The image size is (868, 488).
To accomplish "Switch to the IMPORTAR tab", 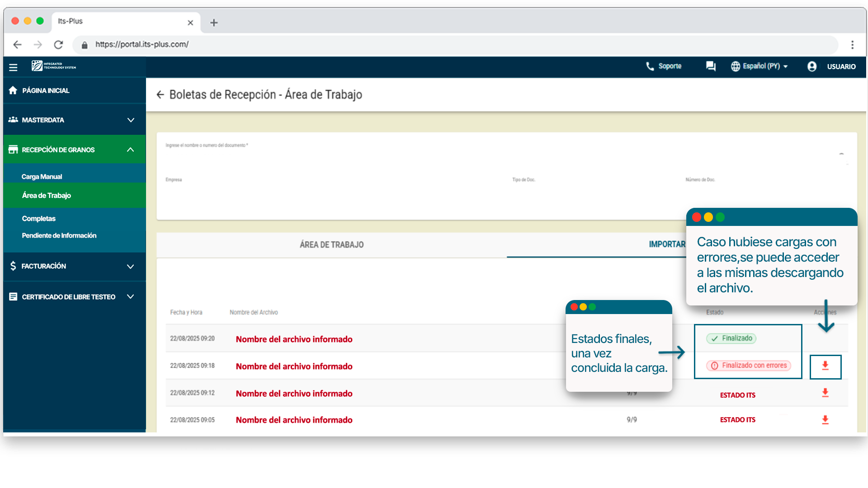I will pos(667,244).
